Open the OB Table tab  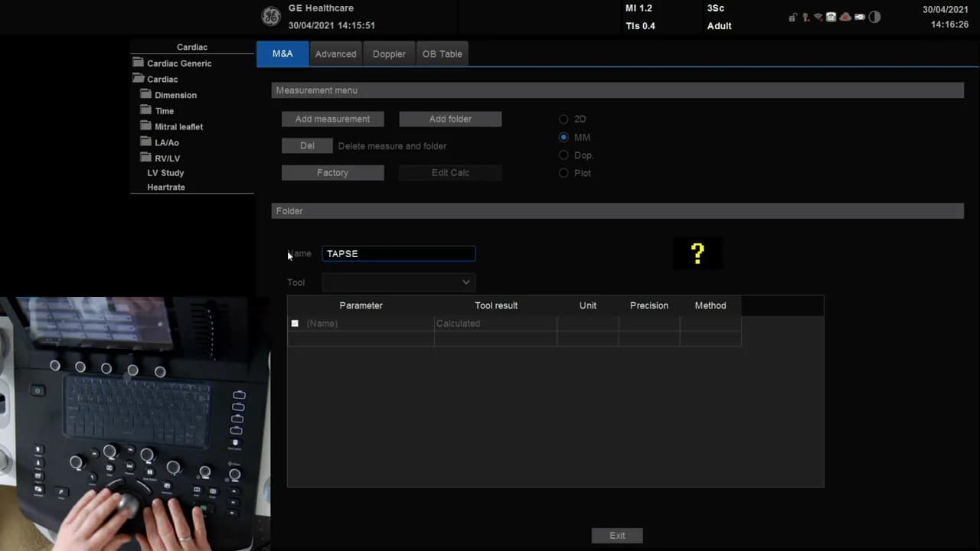442,54
